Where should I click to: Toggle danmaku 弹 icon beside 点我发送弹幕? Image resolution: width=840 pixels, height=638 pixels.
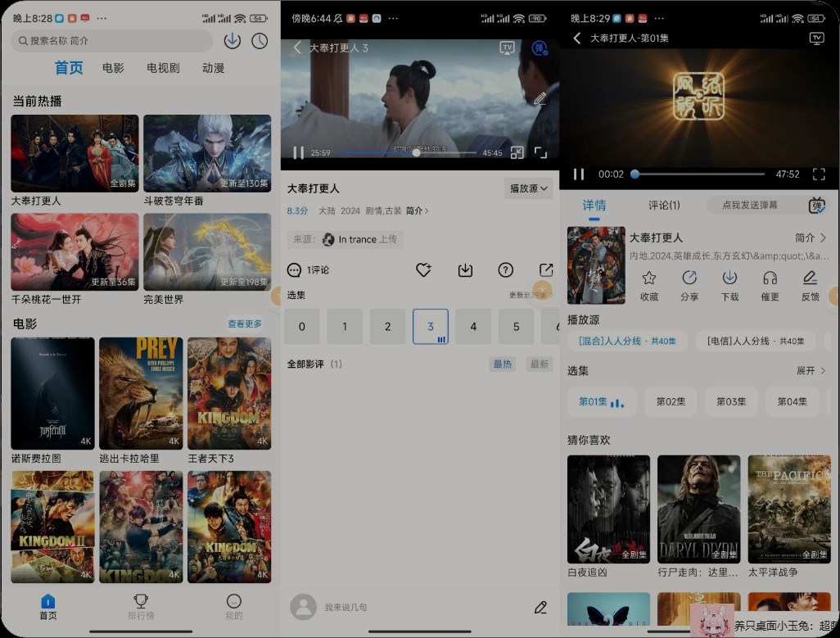click(817, 206)
